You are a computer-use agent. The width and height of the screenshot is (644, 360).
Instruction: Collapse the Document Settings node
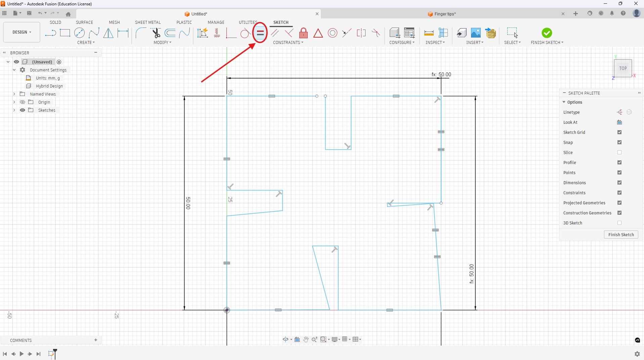pos(14,70)
